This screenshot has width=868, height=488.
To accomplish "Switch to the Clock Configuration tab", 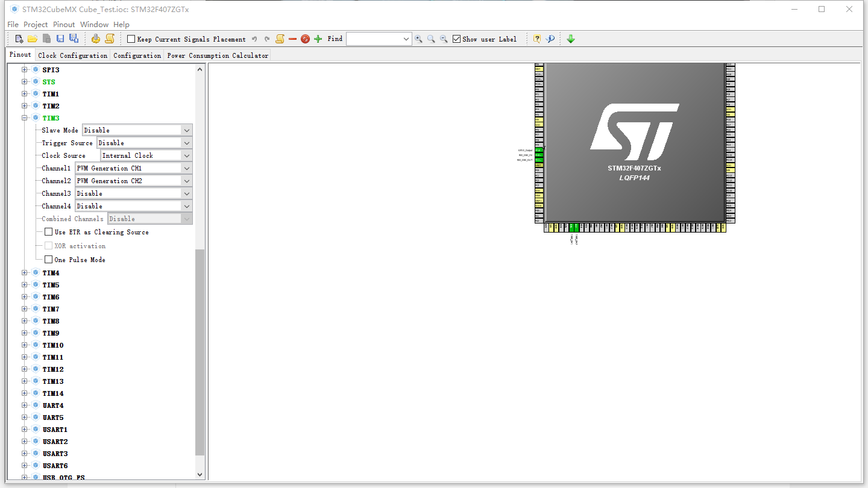I will coord(72,54).
